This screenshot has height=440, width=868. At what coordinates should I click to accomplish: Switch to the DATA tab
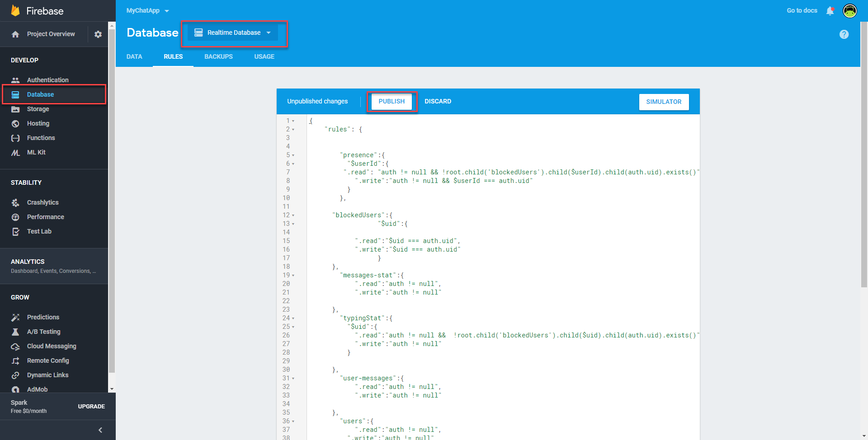tap(134, 56)
